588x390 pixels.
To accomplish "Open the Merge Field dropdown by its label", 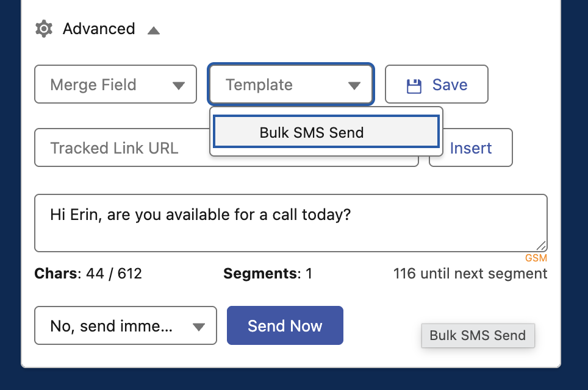I will tap(93, 85).
